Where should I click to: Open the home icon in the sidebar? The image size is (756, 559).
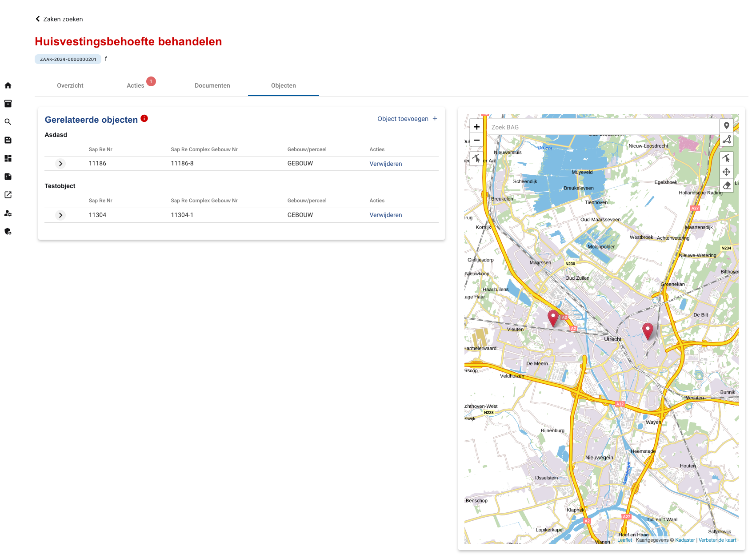(8, 85)
